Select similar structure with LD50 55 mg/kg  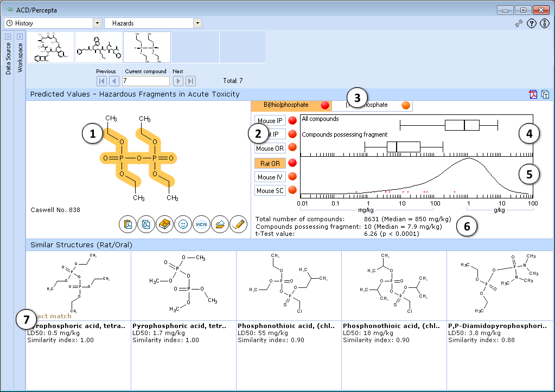tap(289, 320)
